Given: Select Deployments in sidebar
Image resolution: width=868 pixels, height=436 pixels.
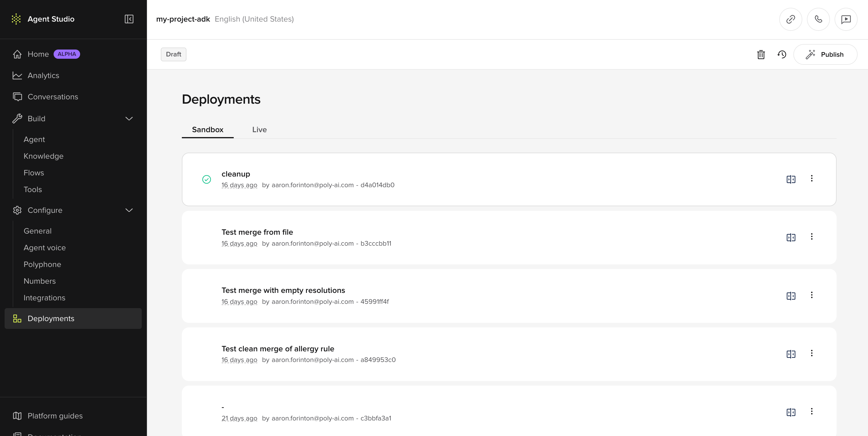Looking at the screenshot, I should (73, 319).
